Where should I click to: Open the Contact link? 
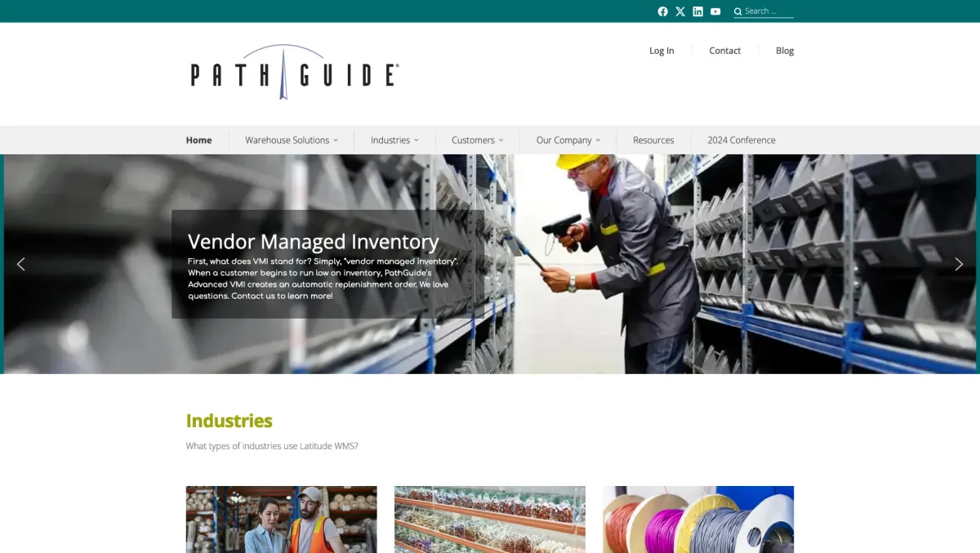pos(724,51)
